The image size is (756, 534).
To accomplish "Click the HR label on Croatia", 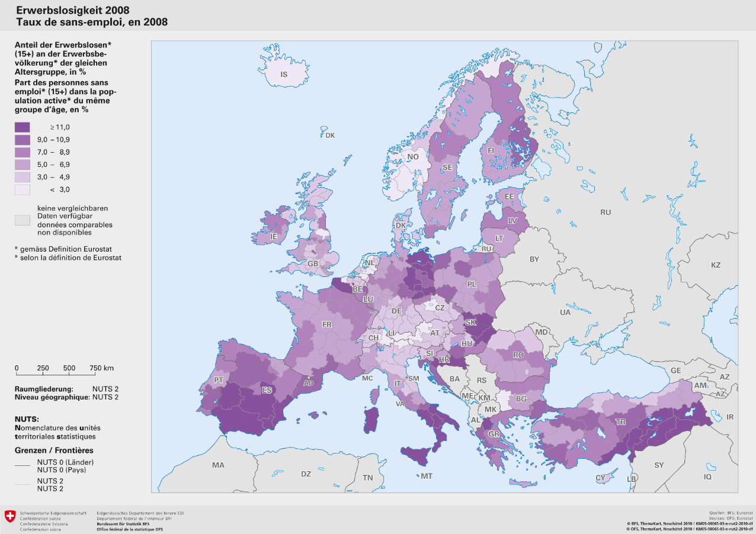I will pyautogui.click(x=444, y=360).
